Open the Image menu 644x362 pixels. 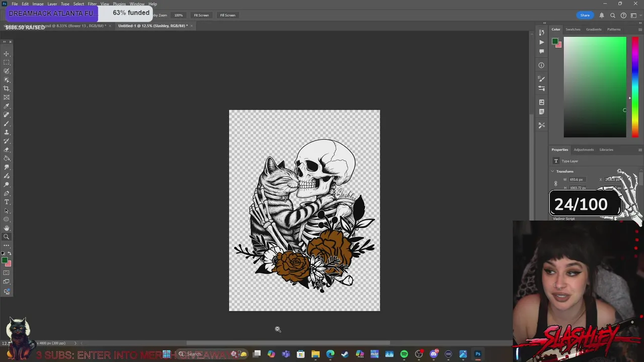(38, 4)
